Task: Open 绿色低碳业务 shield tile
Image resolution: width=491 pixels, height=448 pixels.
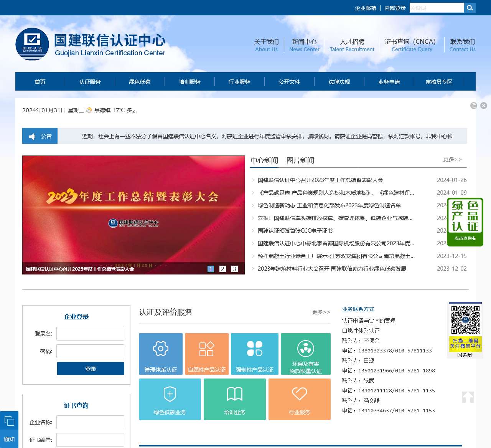Action: pyautogui.click(x=170, y=399)
